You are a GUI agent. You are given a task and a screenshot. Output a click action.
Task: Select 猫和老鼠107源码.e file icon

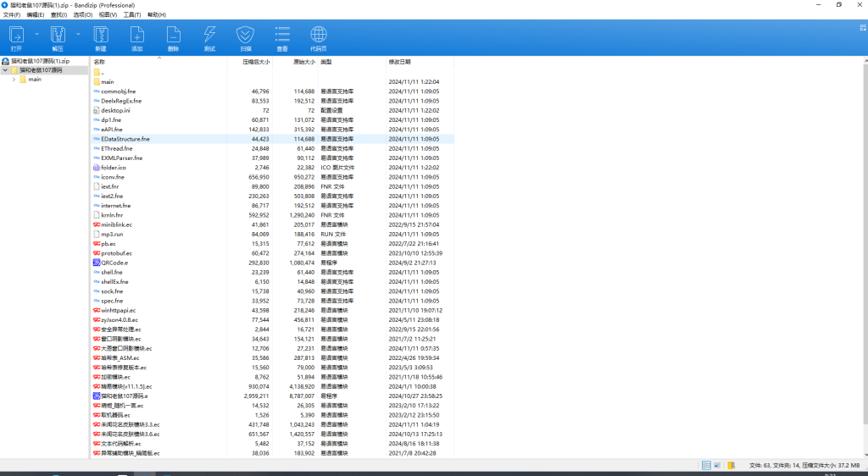pyautogui.click(x=97, y=396)
